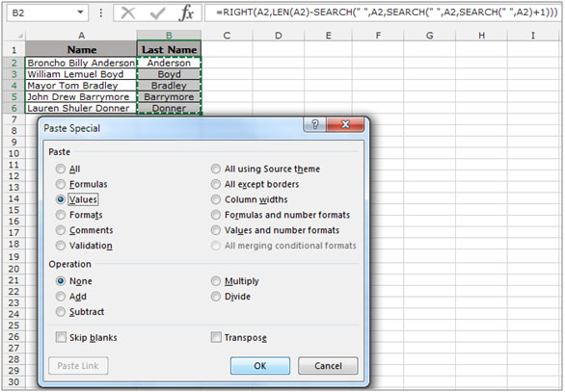565x392 pixels.
Task: Close the Paste Special dialog
Action: click(x=345, y=124)
